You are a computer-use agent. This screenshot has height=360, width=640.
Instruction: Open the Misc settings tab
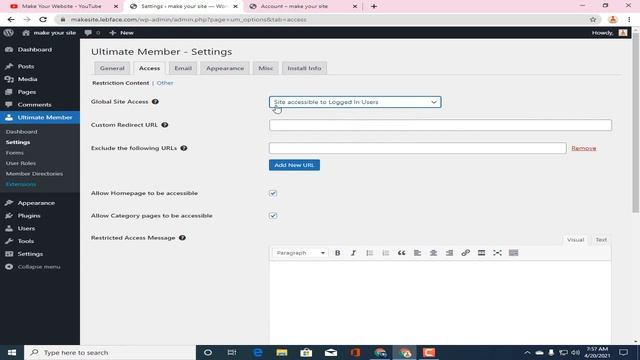[266, 68]
